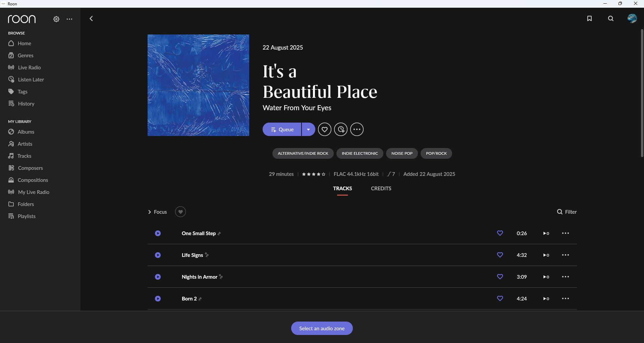Click Select an audio zone button
The image size is (644, 343).
[x=322, y=329]
